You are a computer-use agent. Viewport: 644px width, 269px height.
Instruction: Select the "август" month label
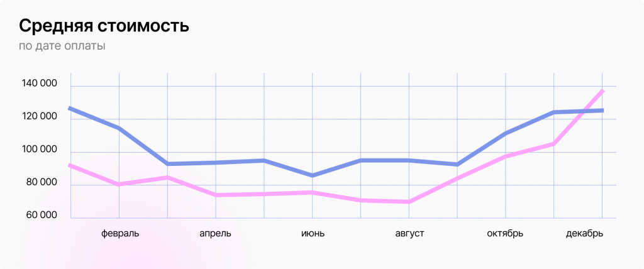[409, 234]
